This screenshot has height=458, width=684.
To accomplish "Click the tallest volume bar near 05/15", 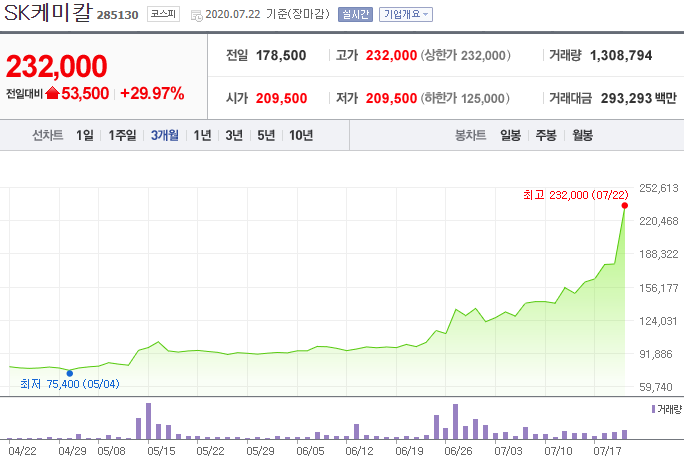I will (148, 421).
